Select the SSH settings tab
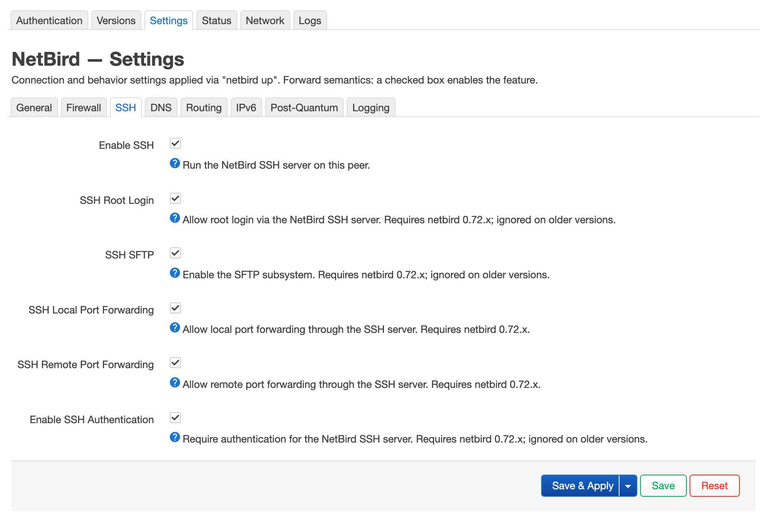Viewport: 764px width, 532px height. [x=125, y=108]
